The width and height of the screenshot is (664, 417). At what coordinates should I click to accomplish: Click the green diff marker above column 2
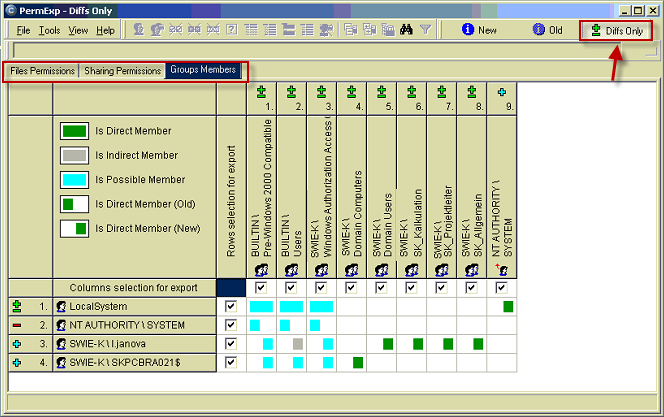[291, 91]
